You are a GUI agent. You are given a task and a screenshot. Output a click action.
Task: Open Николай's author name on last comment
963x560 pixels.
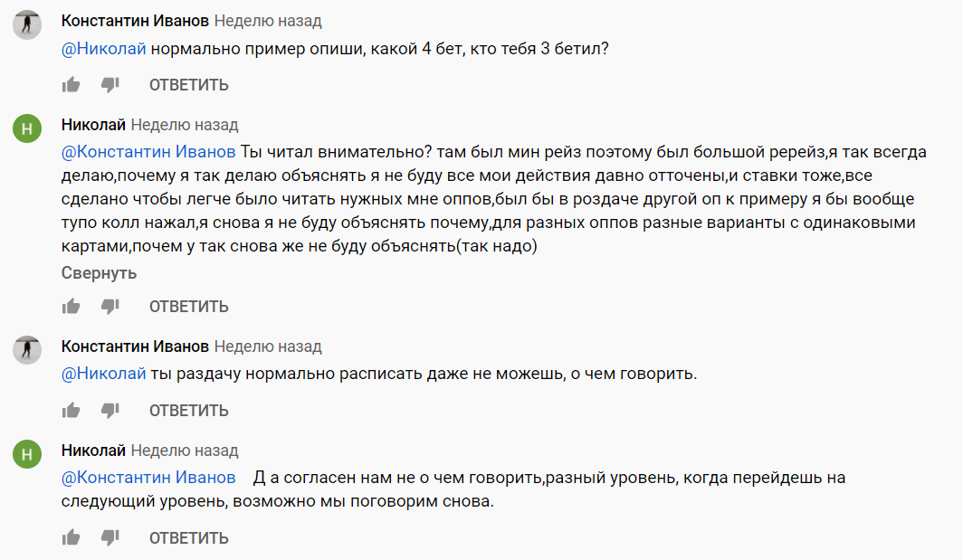click(x=93, y=451)
